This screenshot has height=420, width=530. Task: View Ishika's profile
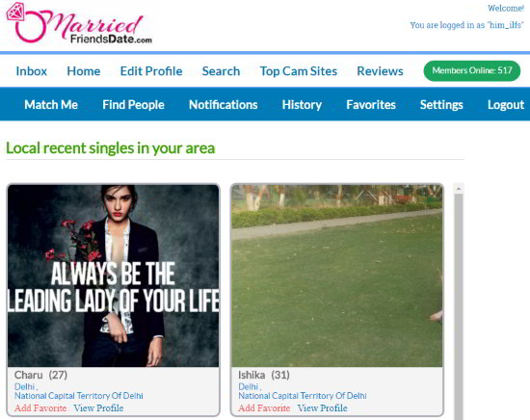(322, 407)
